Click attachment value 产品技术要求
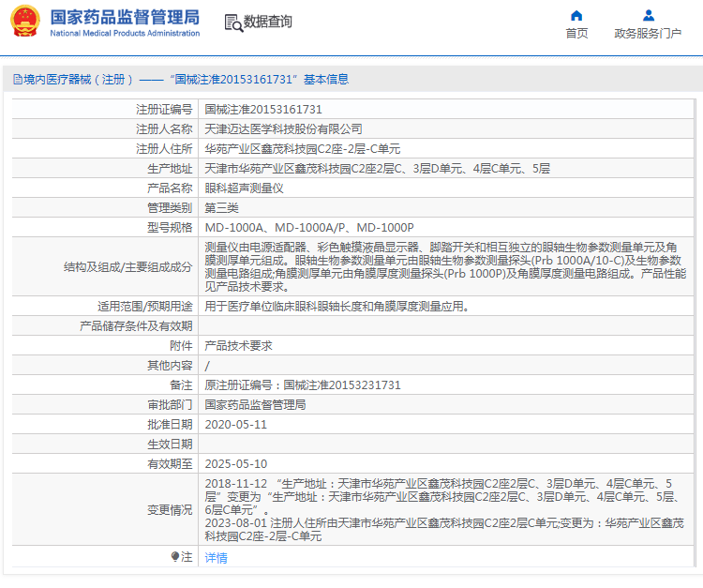Screen dimensions: 703x588 tap(238, 346)
